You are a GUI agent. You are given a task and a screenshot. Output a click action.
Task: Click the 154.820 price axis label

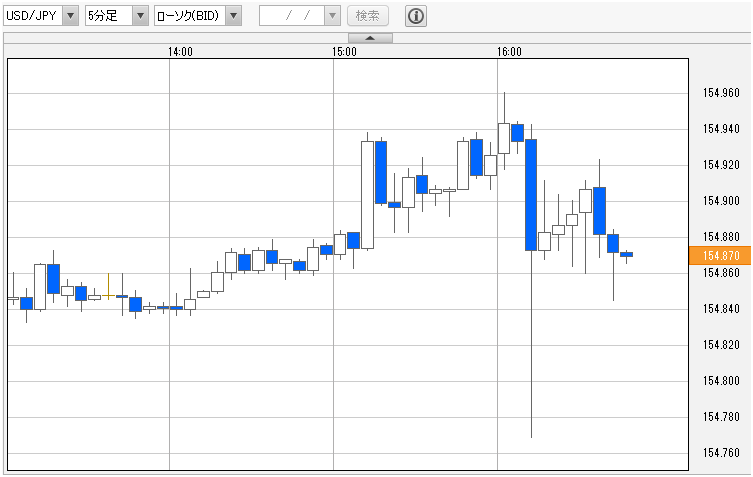click(x=721, y=345)
